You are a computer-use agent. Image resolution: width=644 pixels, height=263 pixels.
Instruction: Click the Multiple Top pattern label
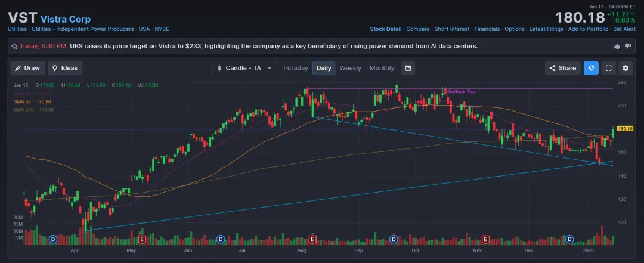pos(461,92)
